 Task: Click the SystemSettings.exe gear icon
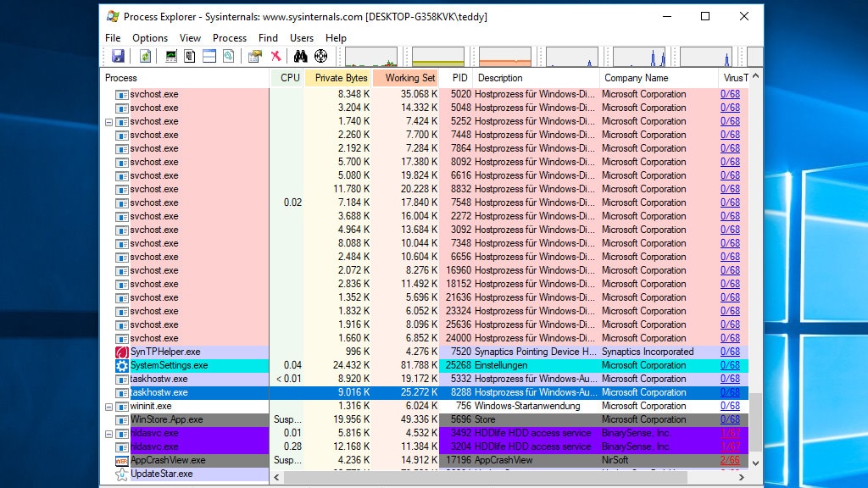click(x=122, y=366)
